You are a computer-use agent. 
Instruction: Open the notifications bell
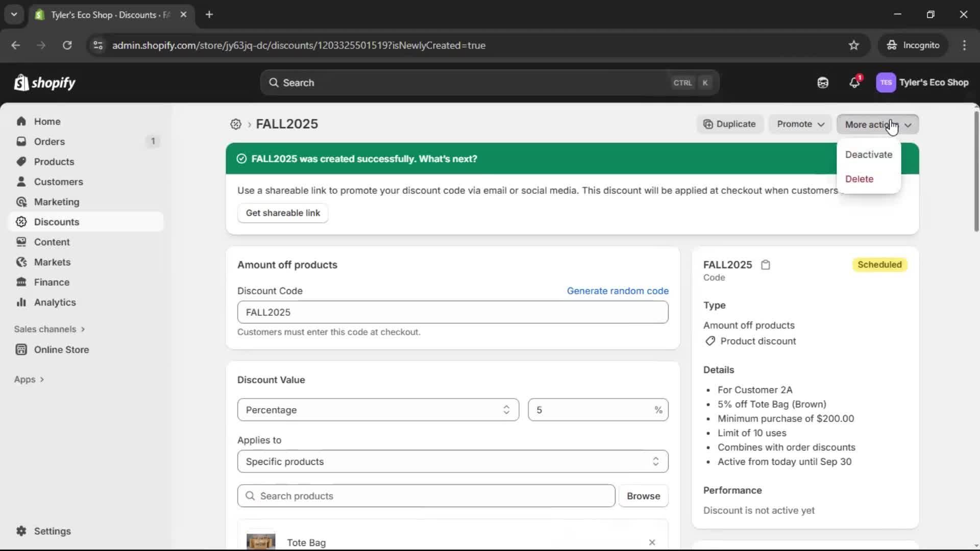[855, 82]
